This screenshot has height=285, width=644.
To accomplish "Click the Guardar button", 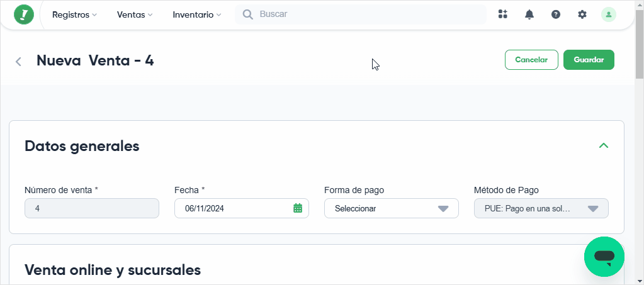I will tap(589, 60).
